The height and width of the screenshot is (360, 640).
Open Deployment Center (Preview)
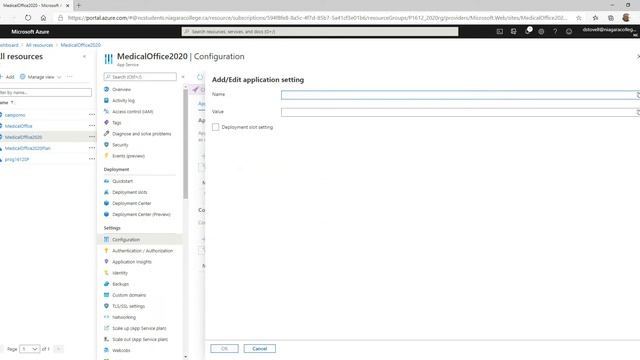click(141, 214)
